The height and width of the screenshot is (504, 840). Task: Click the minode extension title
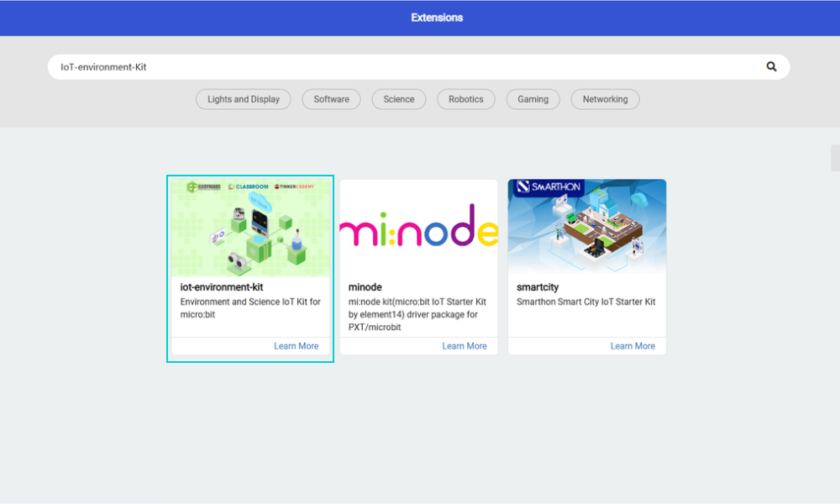[365, 287]
